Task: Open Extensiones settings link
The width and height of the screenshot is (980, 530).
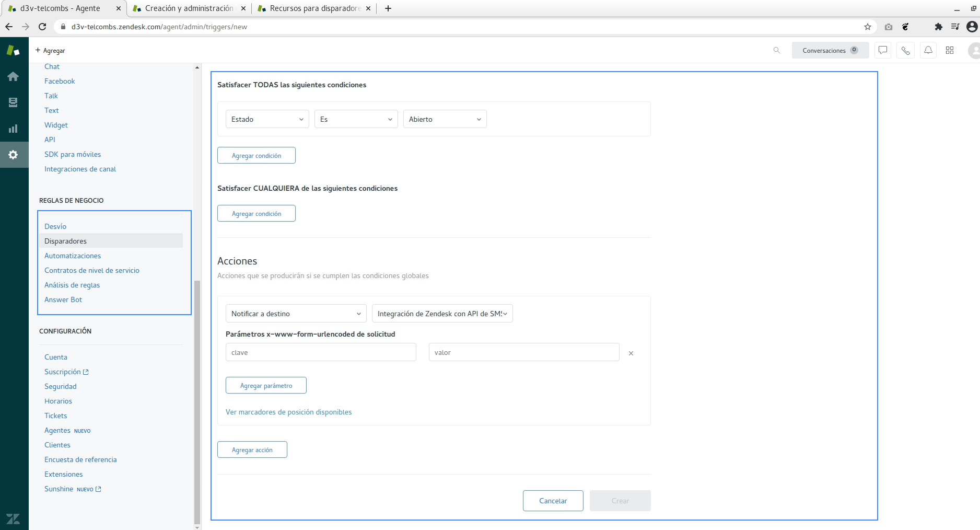Action: [x=64, y=474]
